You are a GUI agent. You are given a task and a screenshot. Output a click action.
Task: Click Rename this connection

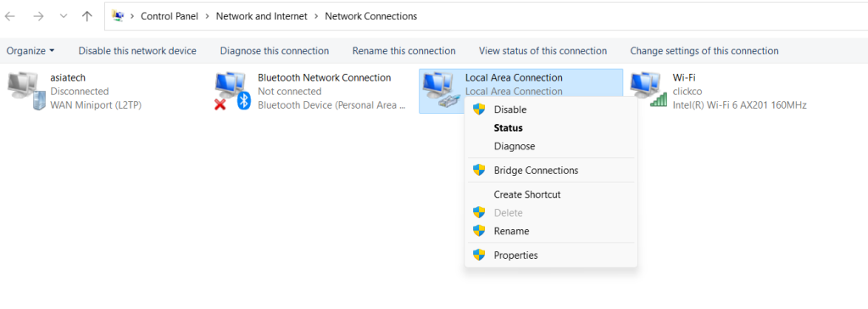coord(404,50)
